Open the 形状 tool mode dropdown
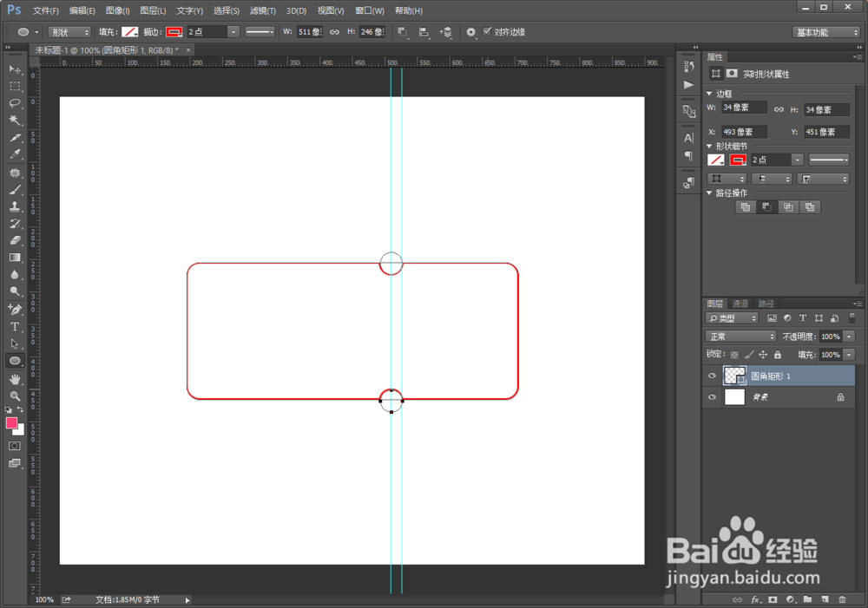 pos(69,32)
